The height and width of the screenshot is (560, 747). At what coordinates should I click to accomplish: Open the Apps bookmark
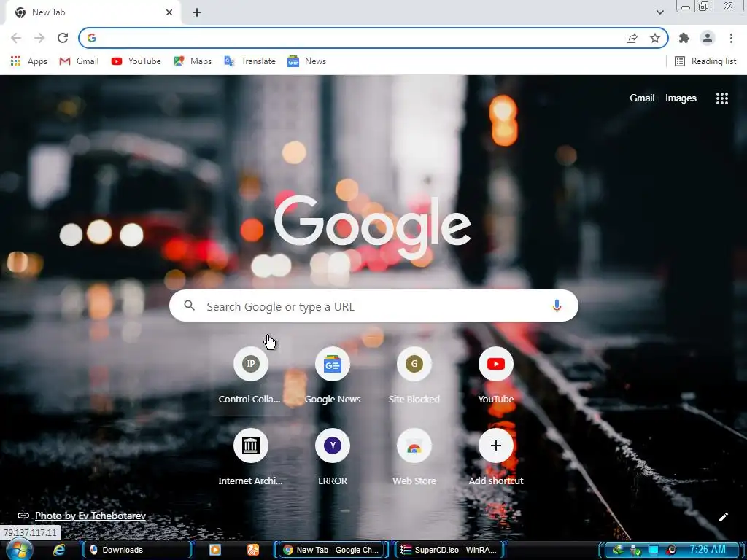(x=29, y=61)
